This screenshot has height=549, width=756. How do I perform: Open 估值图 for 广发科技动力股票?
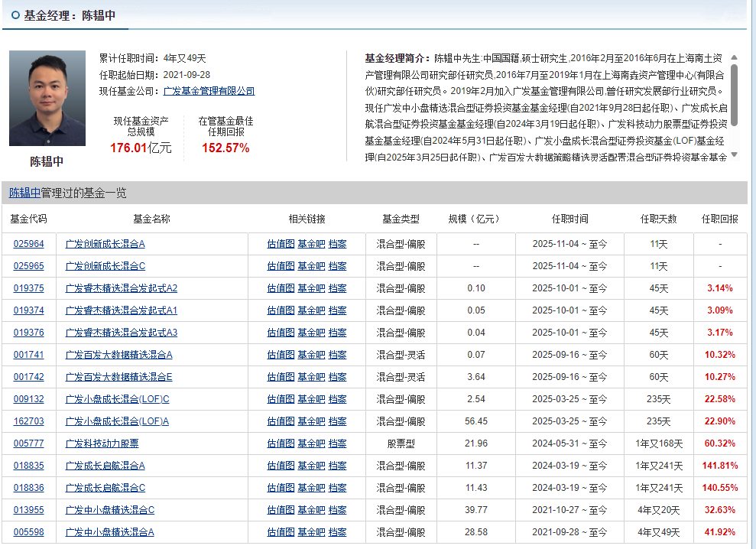click(281, 443)
